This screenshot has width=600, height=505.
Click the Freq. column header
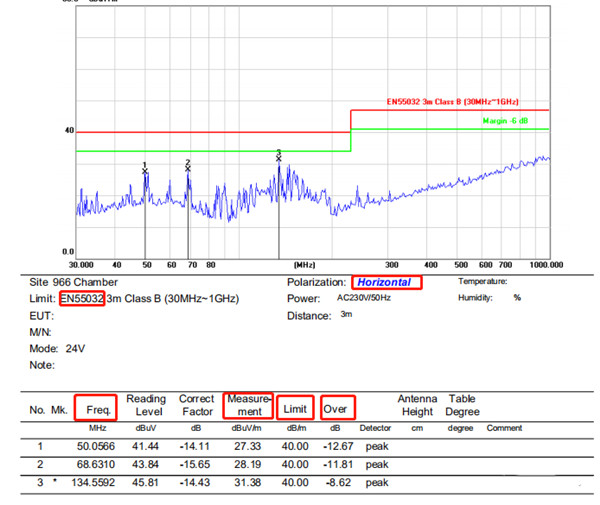(96, 408)
